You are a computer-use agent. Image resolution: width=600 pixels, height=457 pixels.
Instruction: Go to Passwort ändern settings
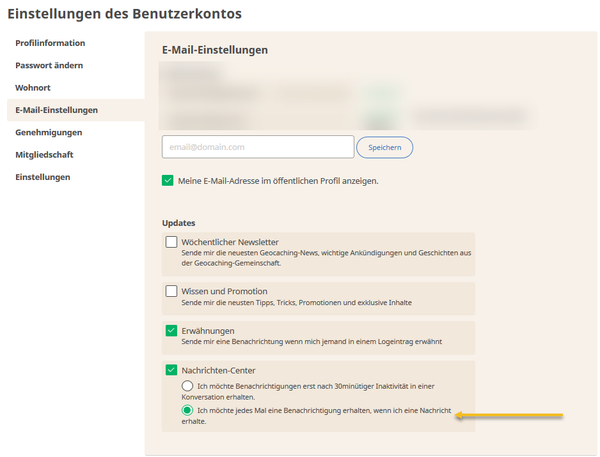pos(49,65)
